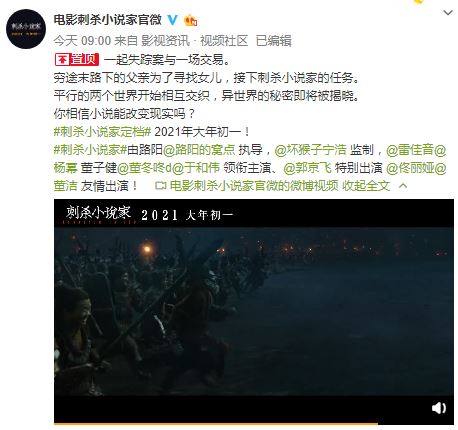The width and height of the screenshot is (458, 430).
Task: Click the blue verified V badge
Action: tap(172, 20)
